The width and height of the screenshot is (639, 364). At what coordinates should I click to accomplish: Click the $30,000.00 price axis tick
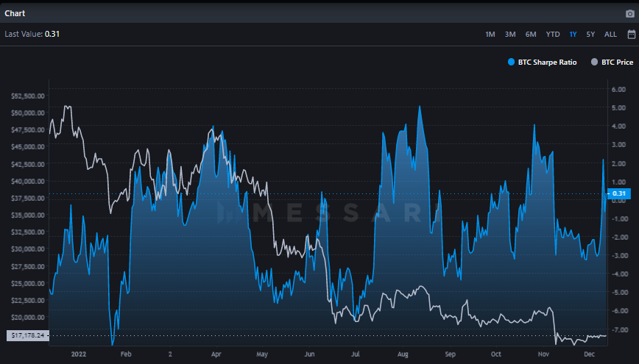click(28, 249)
